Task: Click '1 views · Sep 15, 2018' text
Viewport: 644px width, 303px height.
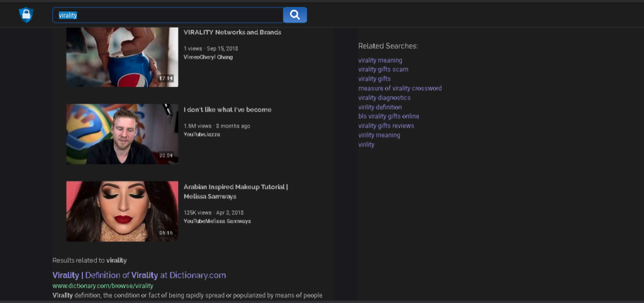Action: (211, 49)
